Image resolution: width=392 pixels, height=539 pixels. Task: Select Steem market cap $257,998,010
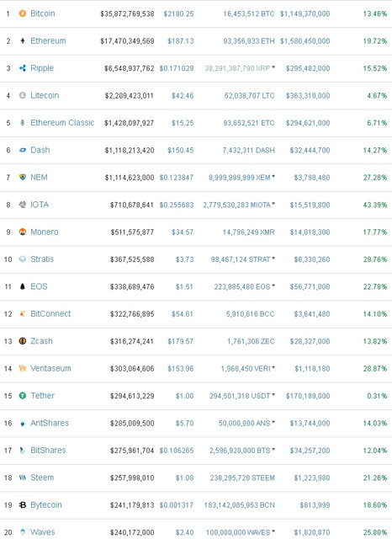point(132,478)
